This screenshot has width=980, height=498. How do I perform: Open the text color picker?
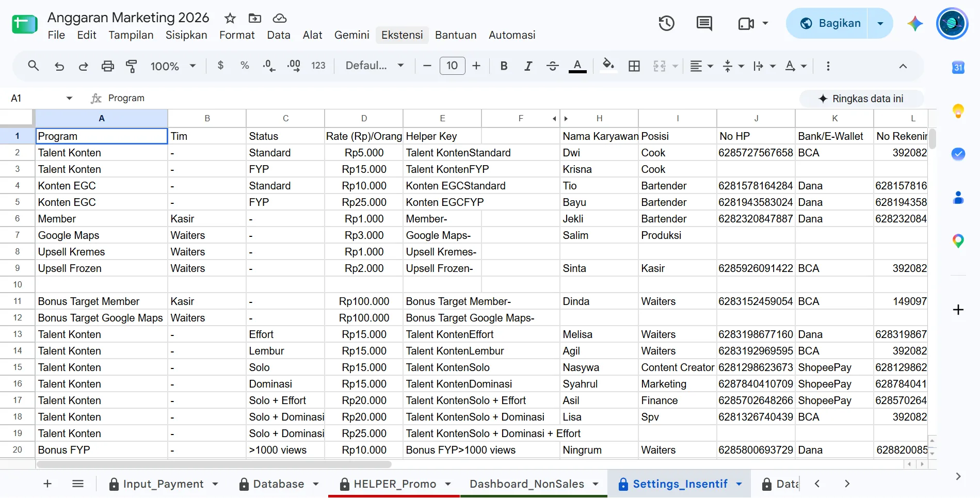click(577, 66)
